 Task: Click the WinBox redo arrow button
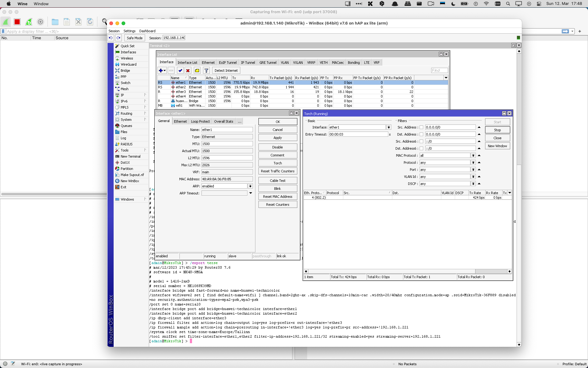(x=119, y=38)
